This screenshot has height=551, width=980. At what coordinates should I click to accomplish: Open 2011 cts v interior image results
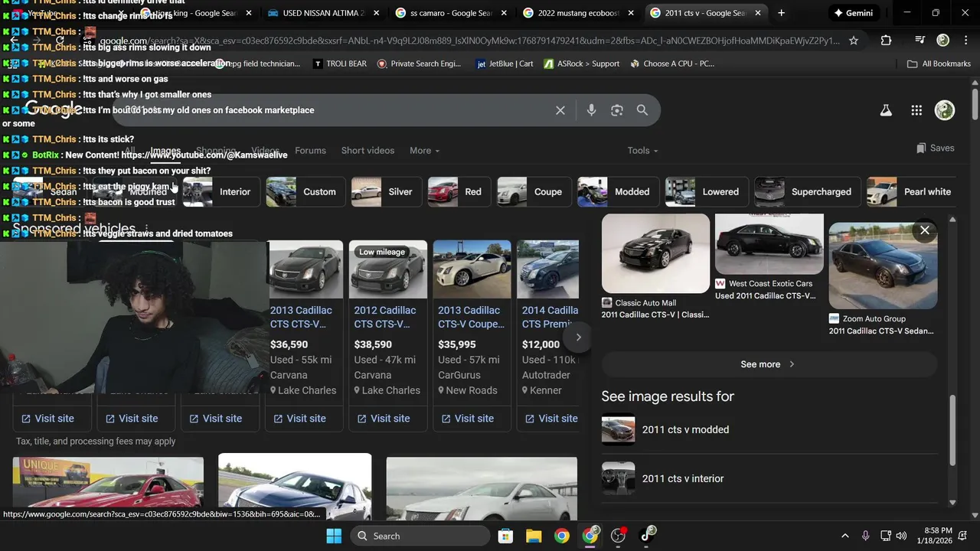point(769,478)
